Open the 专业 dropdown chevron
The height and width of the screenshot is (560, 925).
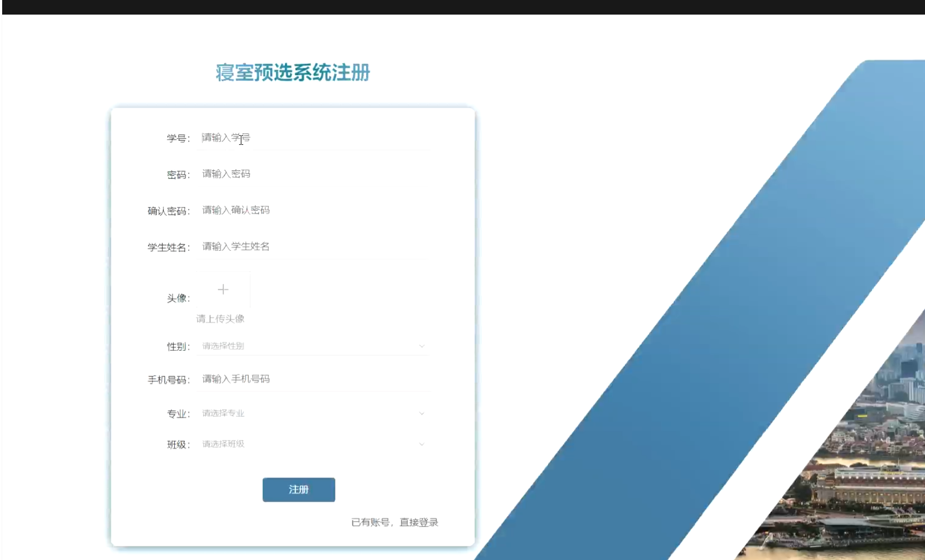pyautogui.click(x=421, y=414)
